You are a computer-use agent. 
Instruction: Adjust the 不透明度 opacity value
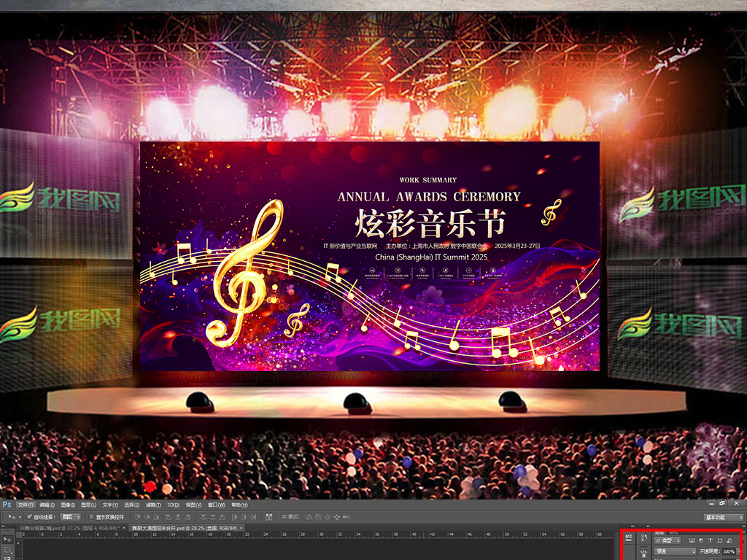tap(729, 551)
